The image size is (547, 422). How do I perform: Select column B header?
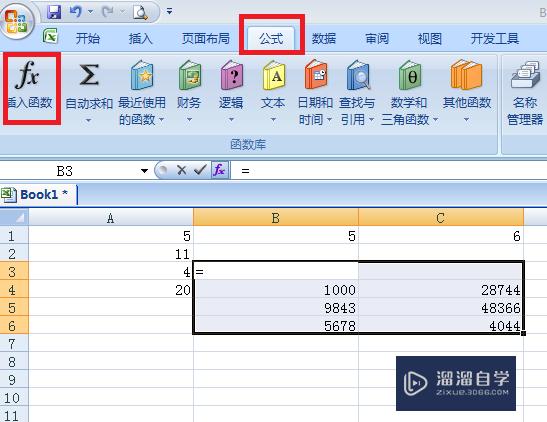[276, 218]
